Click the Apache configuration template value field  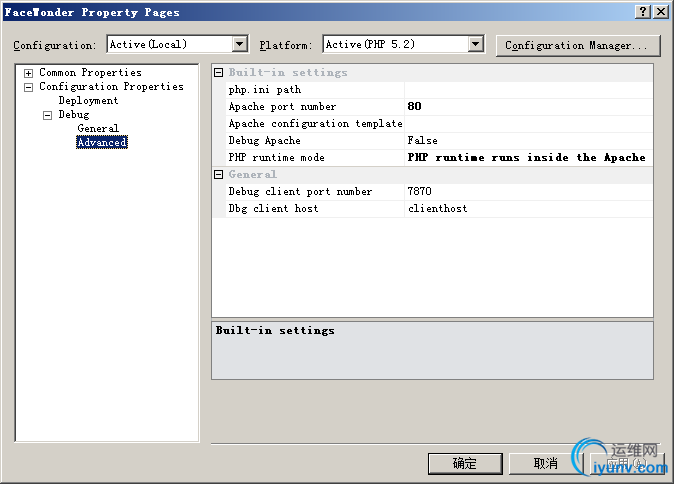coord(528,124)
